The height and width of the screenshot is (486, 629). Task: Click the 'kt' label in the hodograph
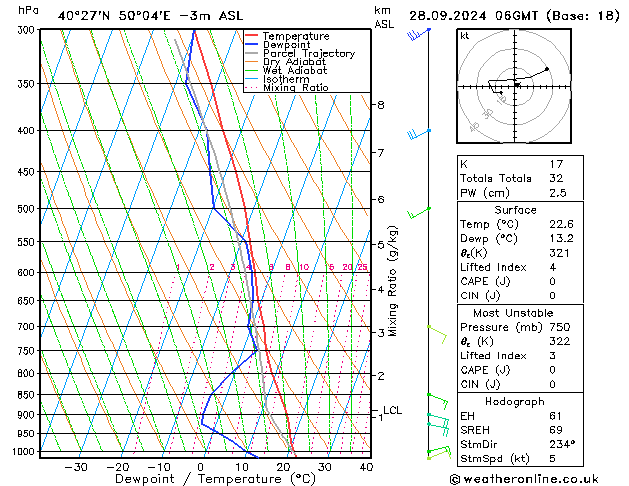click(x=465, y=35)
